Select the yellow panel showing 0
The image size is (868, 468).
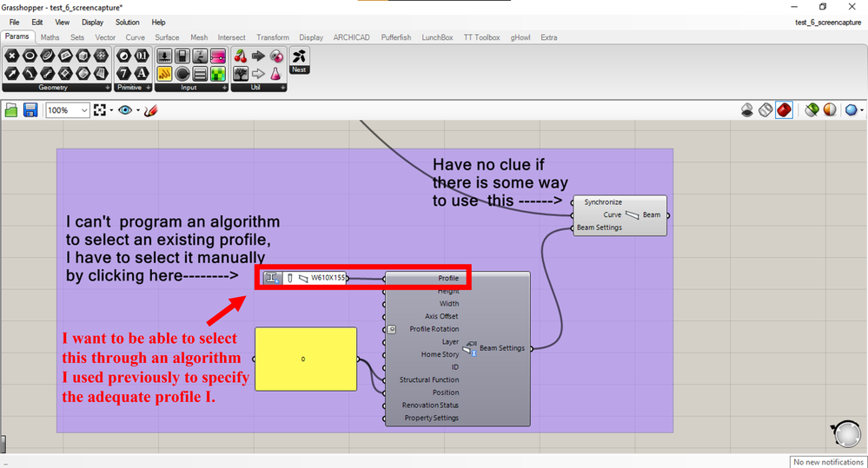306,359
